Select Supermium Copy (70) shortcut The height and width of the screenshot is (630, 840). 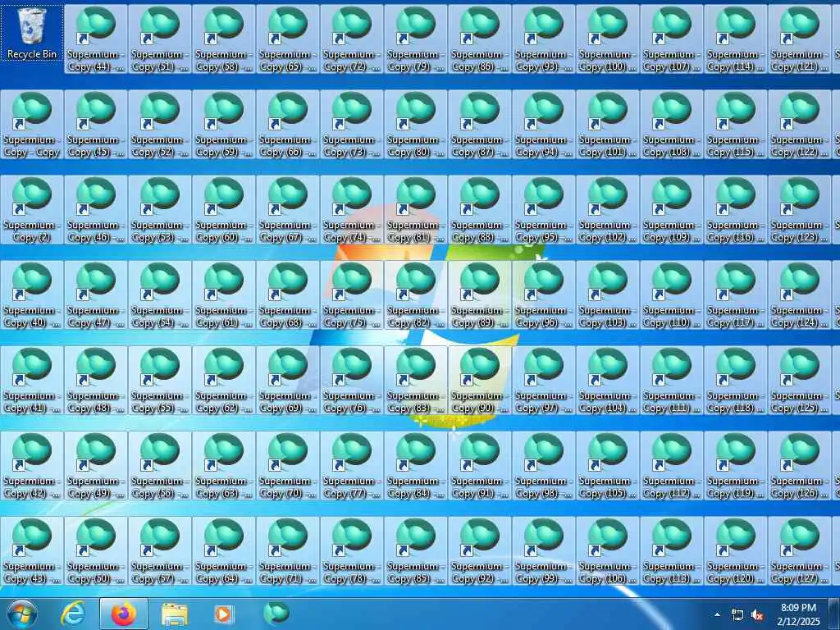click(288, 466)
